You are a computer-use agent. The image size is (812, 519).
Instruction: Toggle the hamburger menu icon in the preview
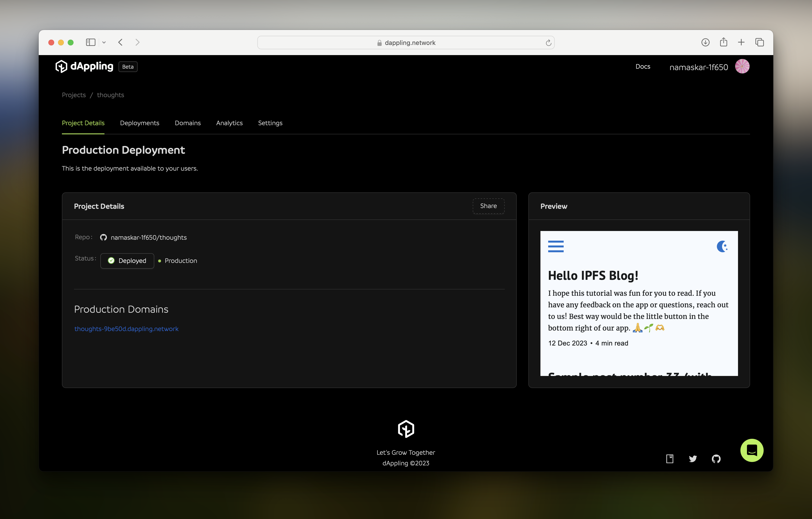(556, 246)
